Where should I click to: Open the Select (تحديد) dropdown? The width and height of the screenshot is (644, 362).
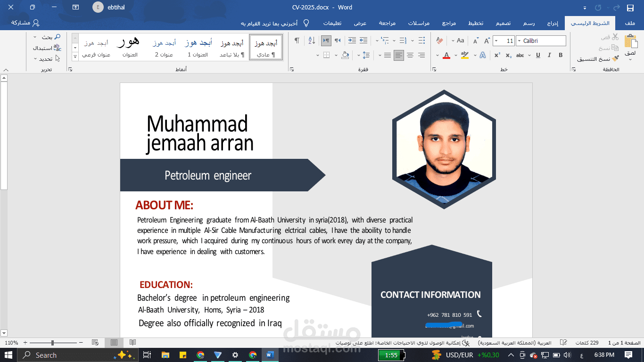pyautogui.click(x=35, y=59)
